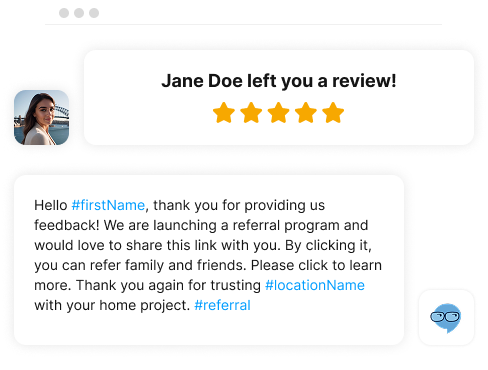Click inside the referral message text box
Viewport: 488px width, 370px height.
[209, 260]
